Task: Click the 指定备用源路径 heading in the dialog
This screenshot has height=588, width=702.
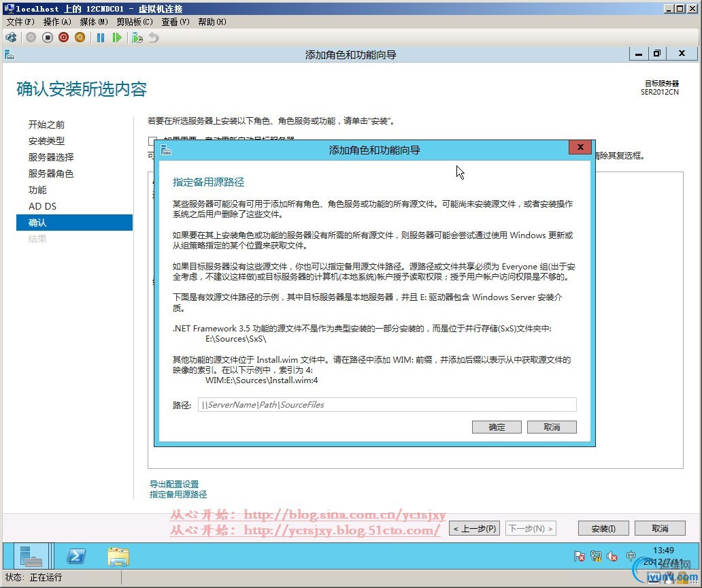Action: 209,182
